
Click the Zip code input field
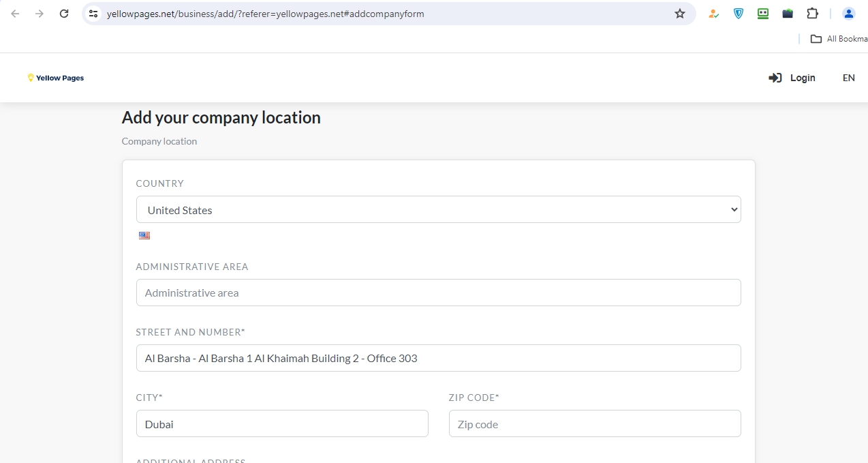tap(594, 423)
